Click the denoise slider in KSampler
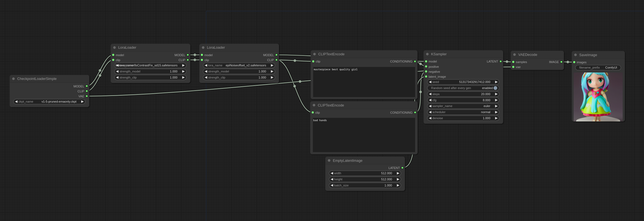 coord(463,118)
